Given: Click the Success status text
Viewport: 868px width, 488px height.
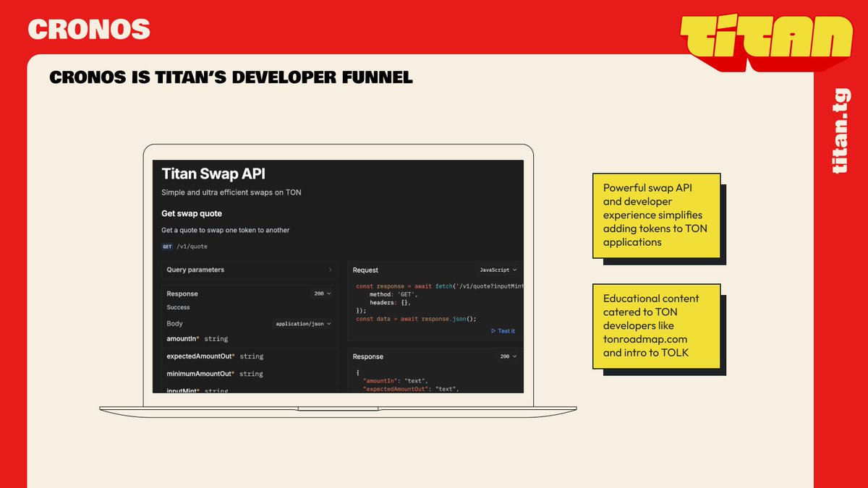Looking at the screenshot, I should tap(178, 307).
